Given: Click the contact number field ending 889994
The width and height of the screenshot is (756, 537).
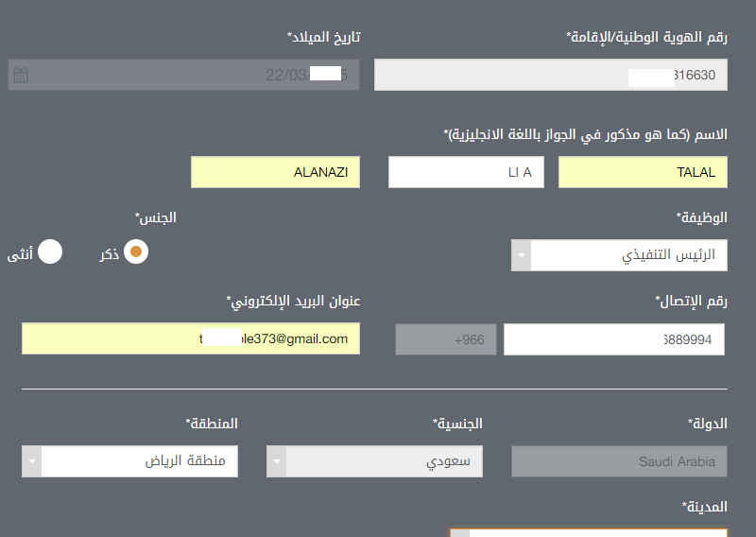Looking at the screenshot, I should pyautogui.click(x=614, y=339).
